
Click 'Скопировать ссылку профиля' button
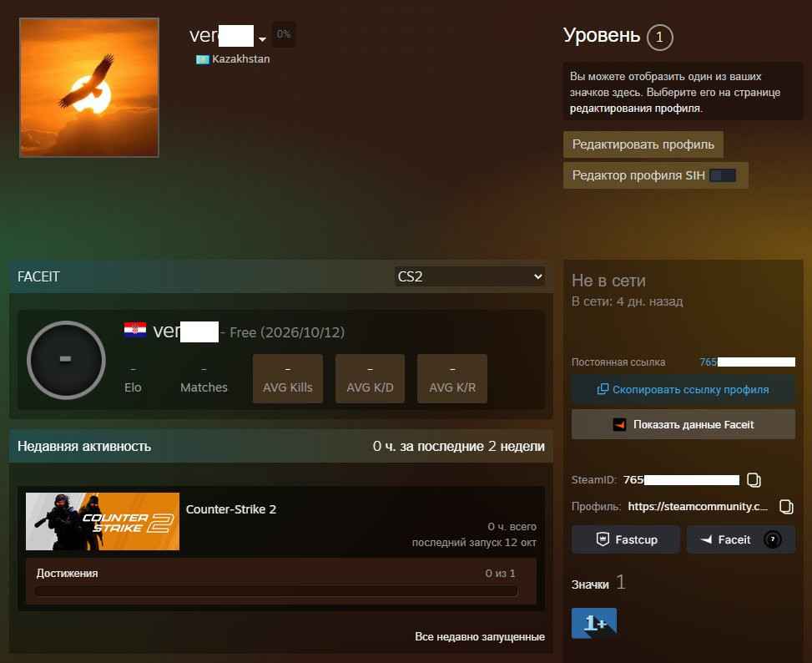point(683,389)
